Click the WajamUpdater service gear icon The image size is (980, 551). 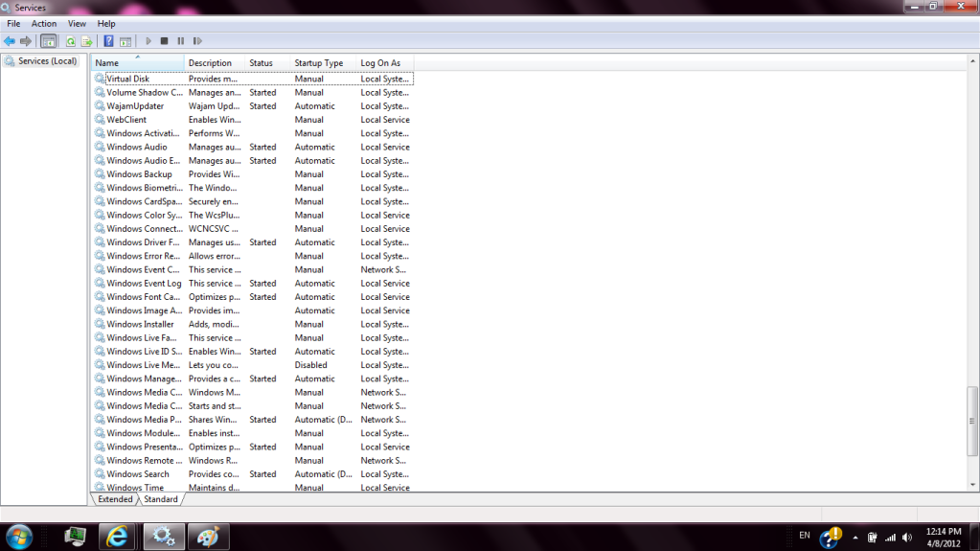[100, 106]
